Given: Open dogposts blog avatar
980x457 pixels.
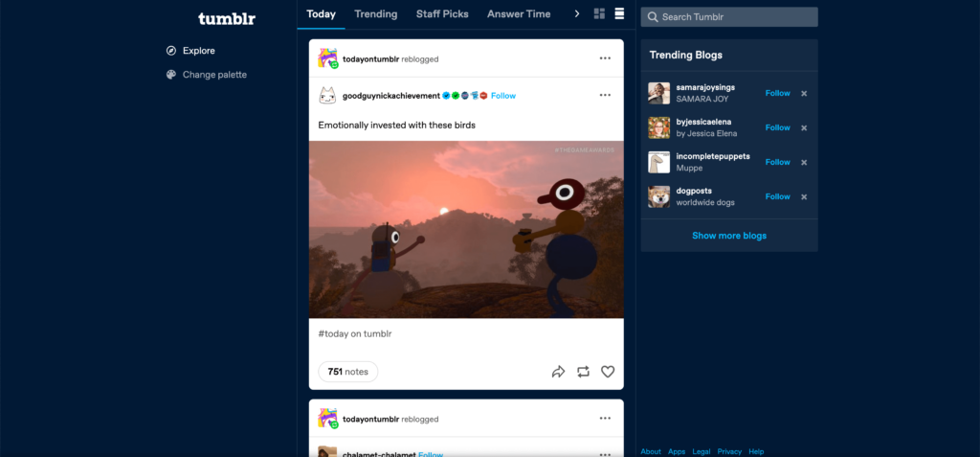Looking at the screenshot, I should coord(658,196).
